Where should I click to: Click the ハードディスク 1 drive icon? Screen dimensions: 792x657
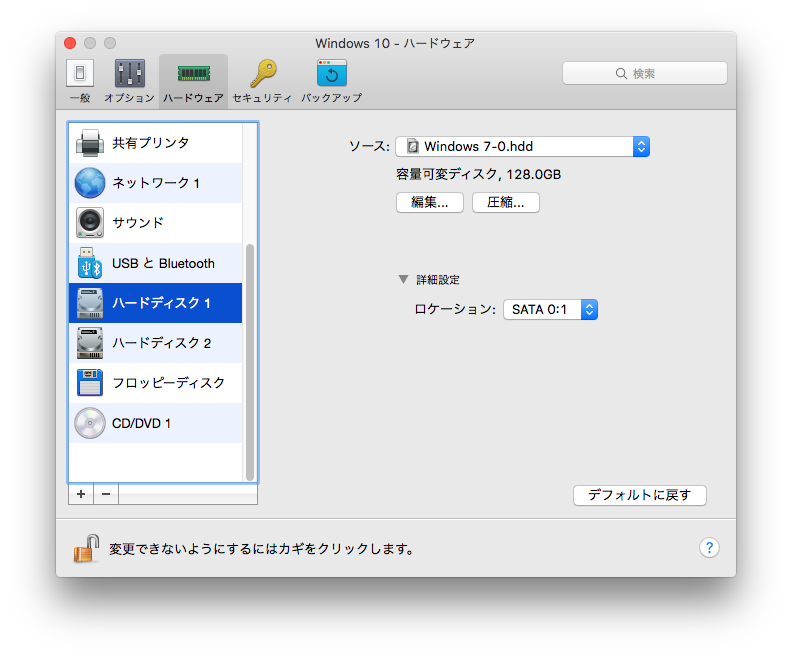click(90, 303)
